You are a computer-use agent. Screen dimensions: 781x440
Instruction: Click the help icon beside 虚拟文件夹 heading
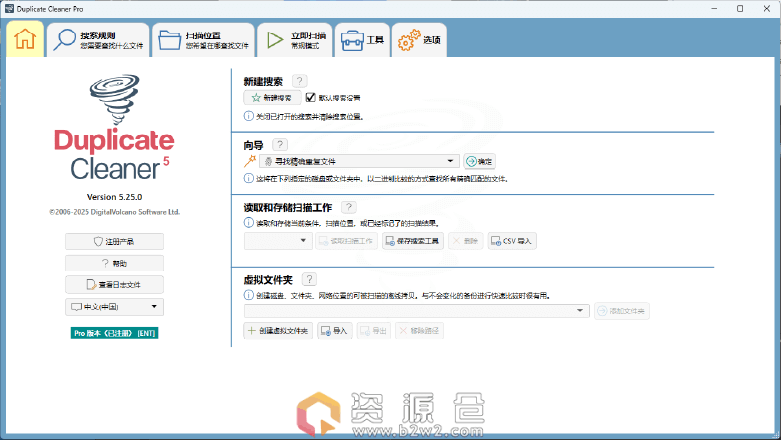309,280
